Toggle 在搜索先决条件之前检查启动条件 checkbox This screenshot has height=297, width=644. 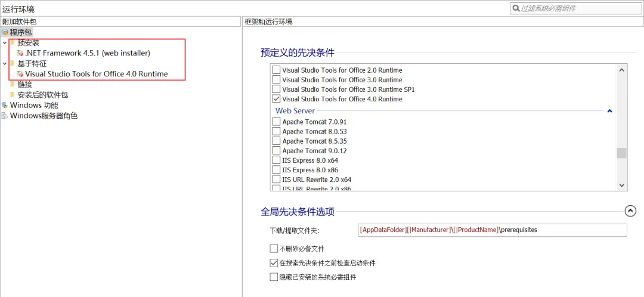click(x=274, y=263)
